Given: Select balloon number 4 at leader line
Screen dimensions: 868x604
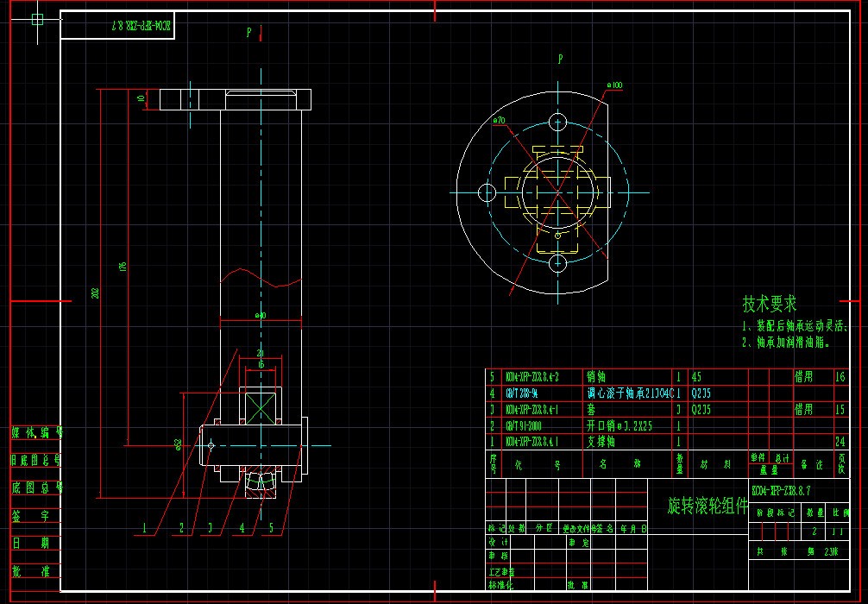Looking at the screenshot, I should [242, 527].
